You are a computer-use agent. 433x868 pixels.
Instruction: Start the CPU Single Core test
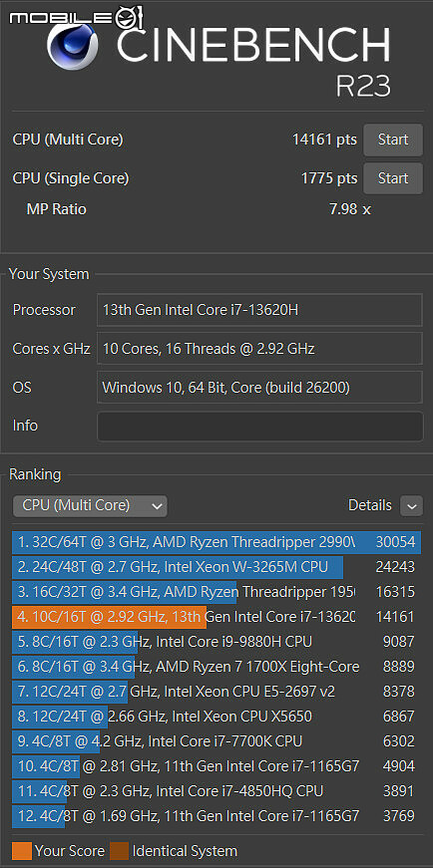tap(393, 178)
